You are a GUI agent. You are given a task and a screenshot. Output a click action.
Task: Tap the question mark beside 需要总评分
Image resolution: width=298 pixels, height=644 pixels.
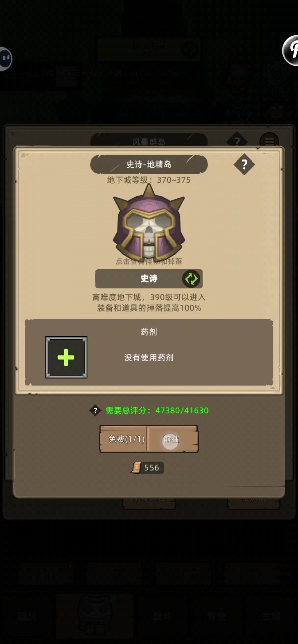96,410
